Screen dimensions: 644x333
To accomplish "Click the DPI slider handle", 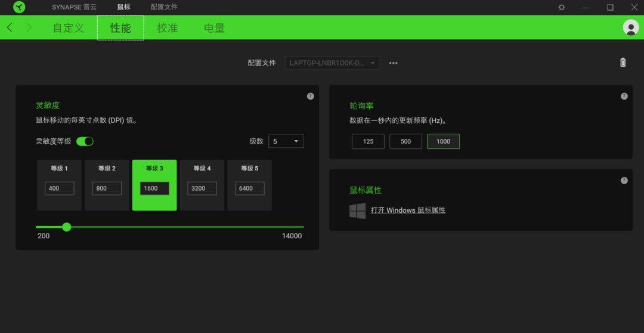I will (x=67, y=227).
